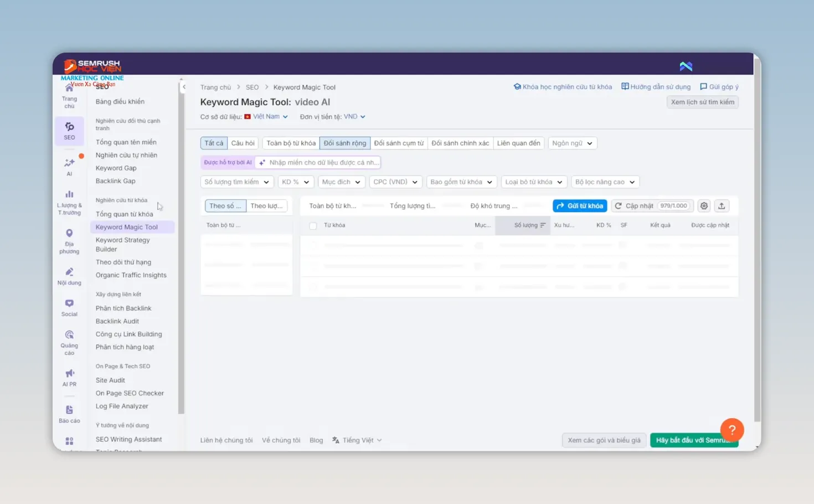Viewport: 814px width, 504px height.
Task: Select all keywords checkbox in table header
Action: (x=313, y=225)
